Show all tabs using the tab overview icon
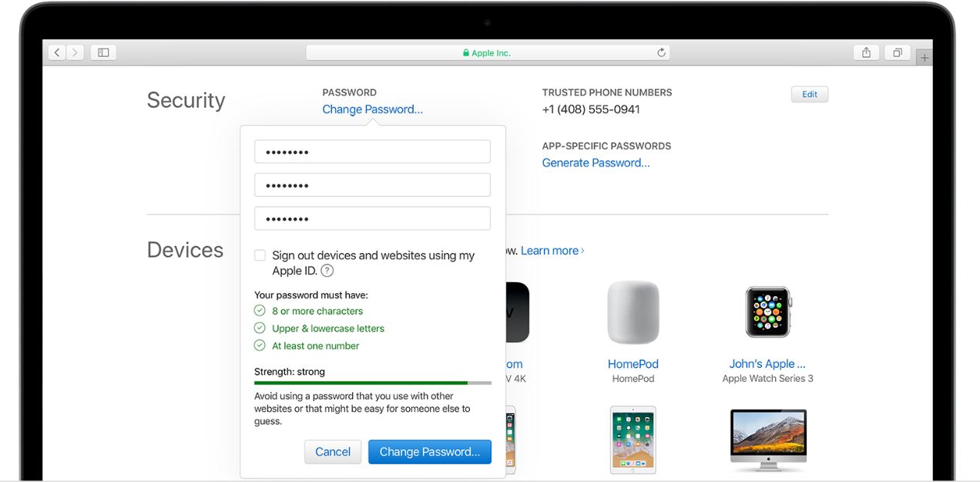Viewport: 980px width, 482px height. click(897, 52)
